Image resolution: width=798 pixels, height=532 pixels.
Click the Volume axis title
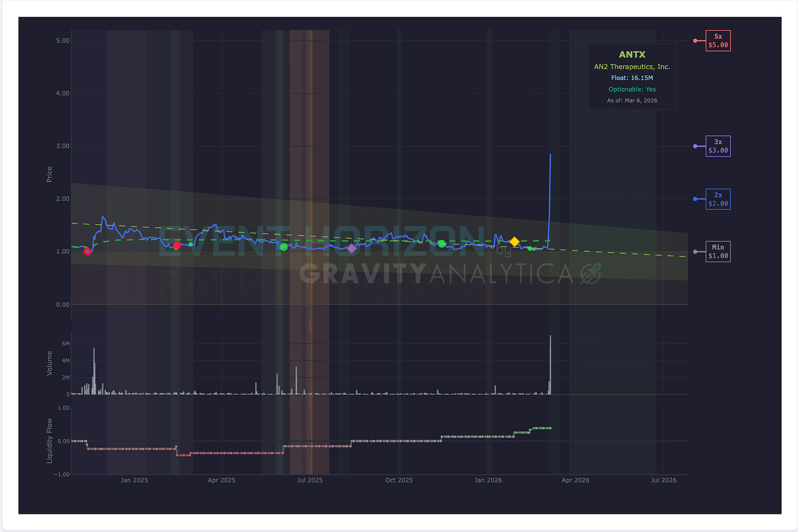click(49, 363)
